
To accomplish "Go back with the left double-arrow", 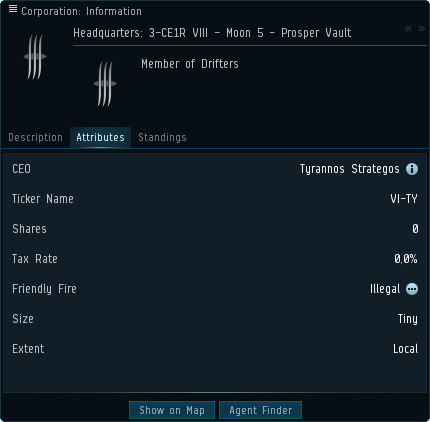I will click(408, 29).
